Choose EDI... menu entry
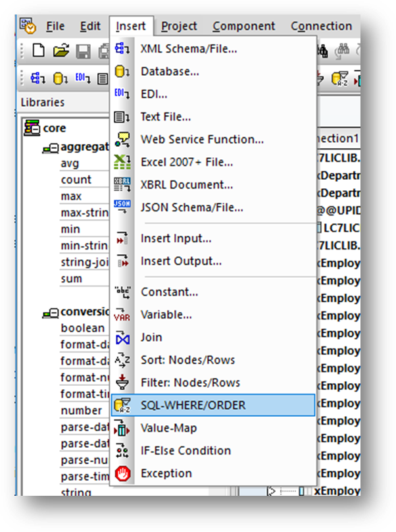The image size is (396, 532). tap(213, 94)
